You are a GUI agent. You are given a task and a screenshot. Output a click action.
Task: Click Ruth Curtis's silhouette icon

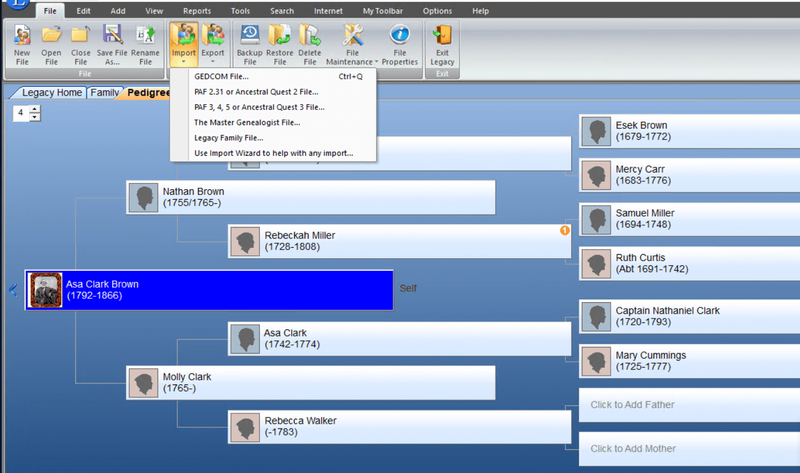coord(596,264)
